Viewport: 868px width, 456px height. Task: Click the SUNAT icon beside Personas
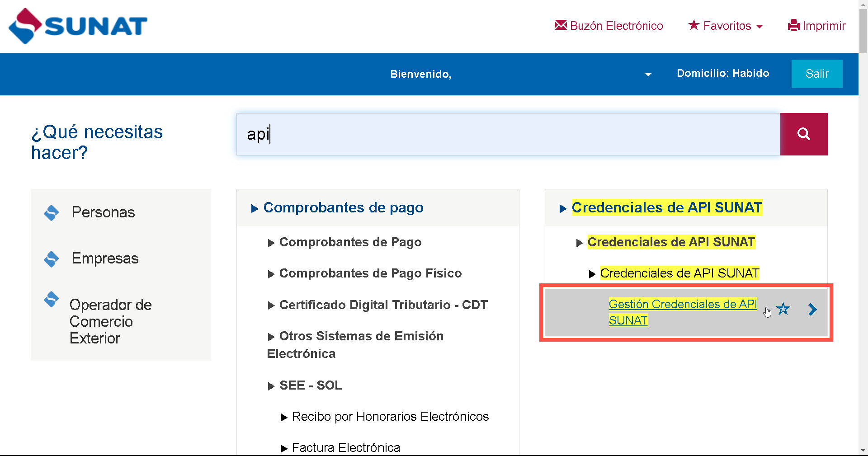tap(52, 212)
